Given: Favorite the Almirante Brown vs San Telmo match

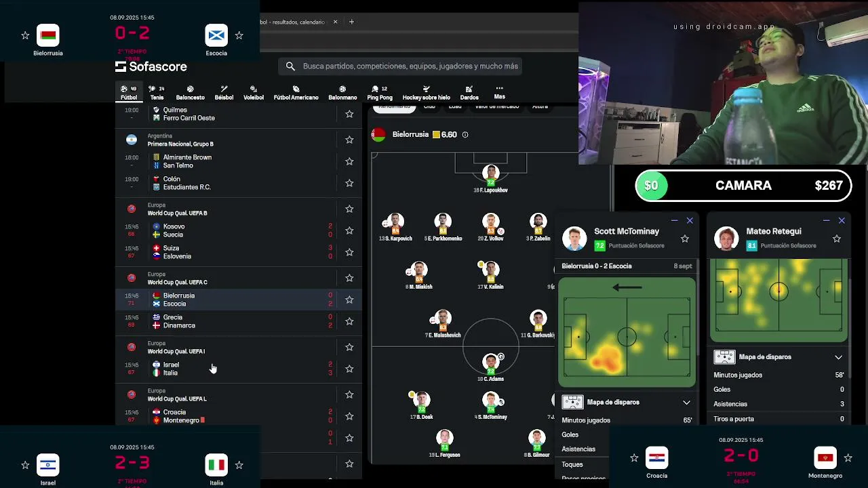Looking at the screenshot, I should tap(349, 161).
